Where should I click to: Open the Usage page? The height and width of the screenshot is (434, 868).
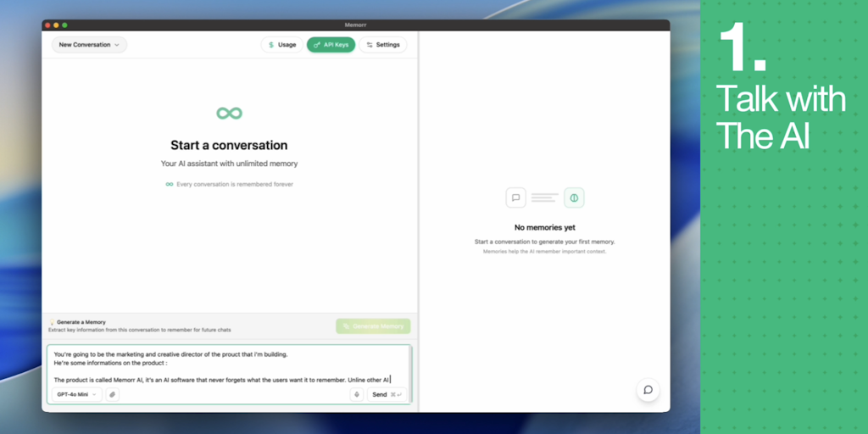click(282, 45)
